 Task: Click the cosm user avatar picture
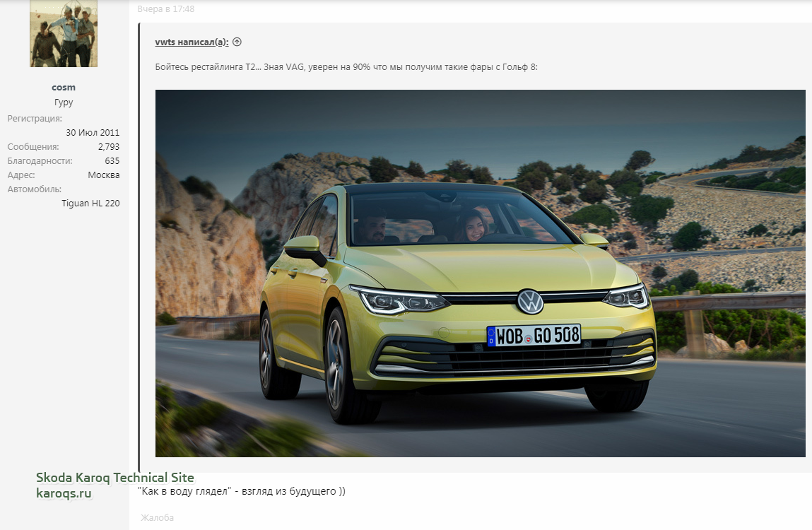point(64,33)
